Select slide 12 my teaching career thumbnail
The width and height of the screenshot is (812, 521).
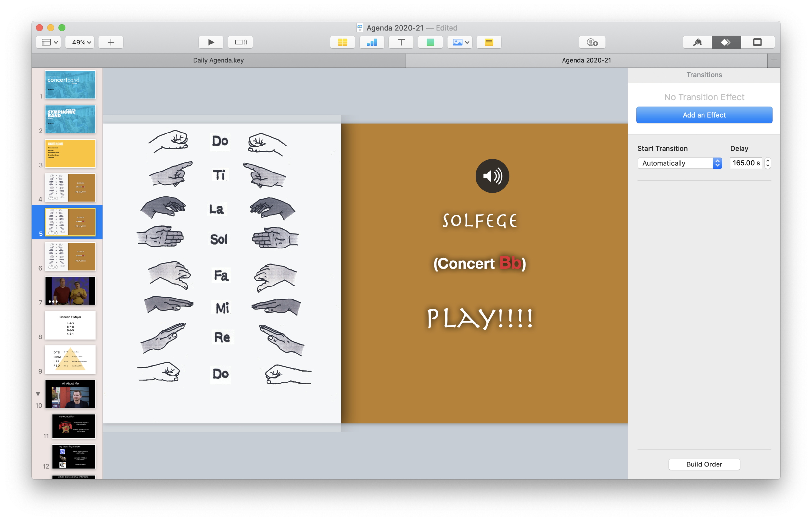click(x=74, y=457)
